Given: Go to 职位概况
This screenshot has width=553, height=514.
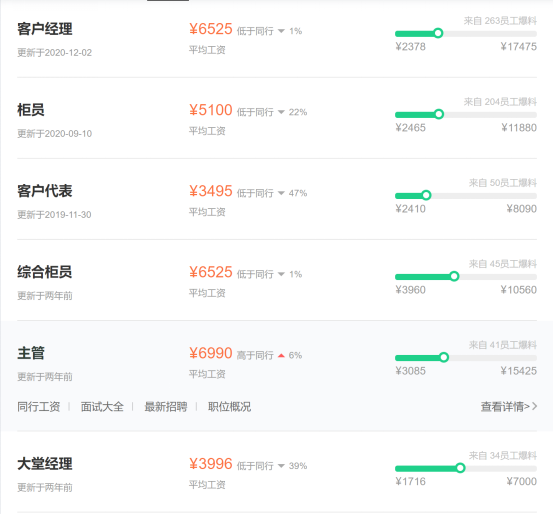Looking at the screenshot, I should click(230, 407).
